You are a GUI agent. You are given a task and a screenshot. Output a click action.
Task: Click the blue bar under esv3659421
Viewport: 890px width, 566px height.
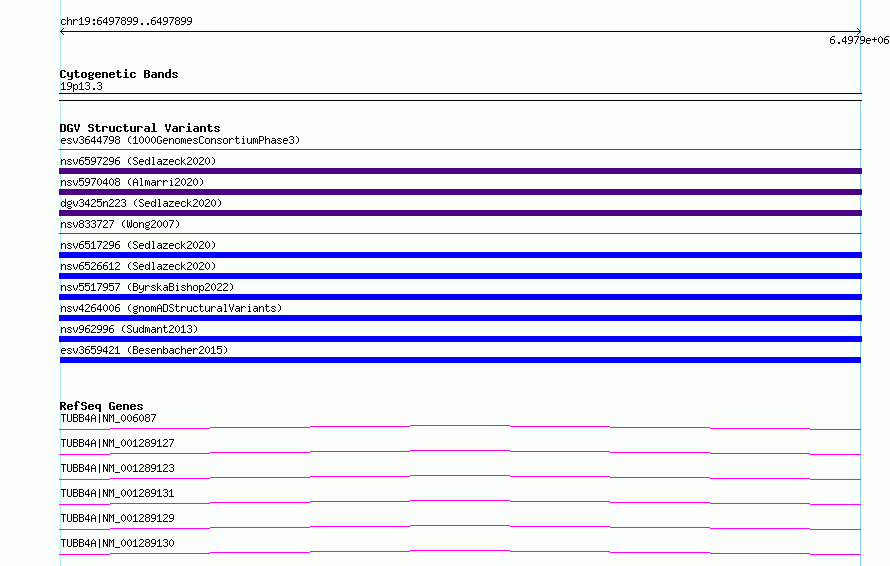[460, 360]
